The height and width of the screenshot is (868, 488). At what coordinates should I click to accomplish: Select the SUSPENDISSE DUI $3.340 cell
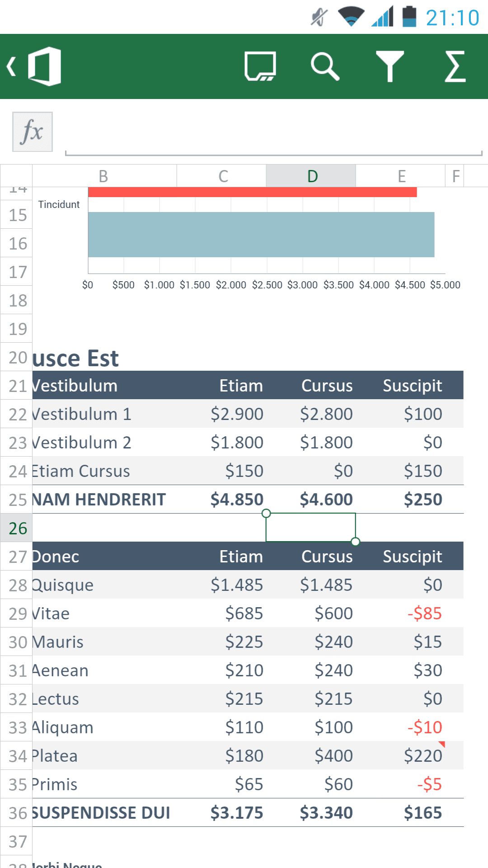pyautogui.click(x=311, y=813)
